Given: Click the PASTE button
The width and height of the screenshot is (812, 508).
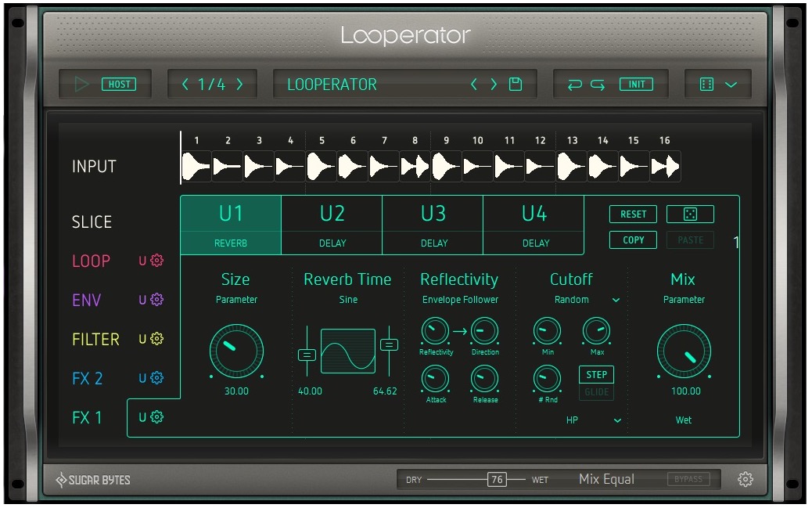Looking at the screenshot, I should tap(690, 240).
